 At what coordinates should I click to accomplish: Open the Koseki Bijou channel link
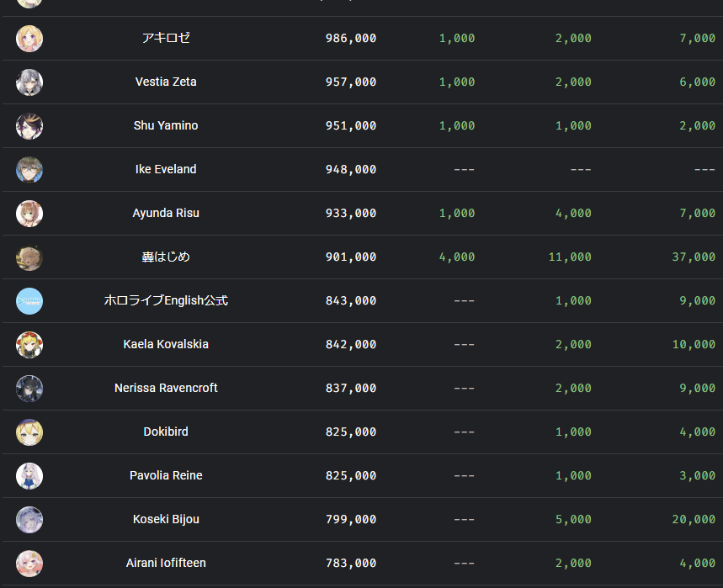pos(166,520)
